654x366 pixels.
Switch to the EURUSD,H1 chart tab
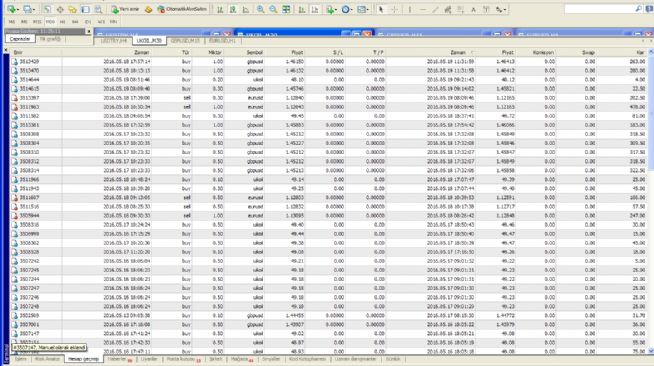222,41
